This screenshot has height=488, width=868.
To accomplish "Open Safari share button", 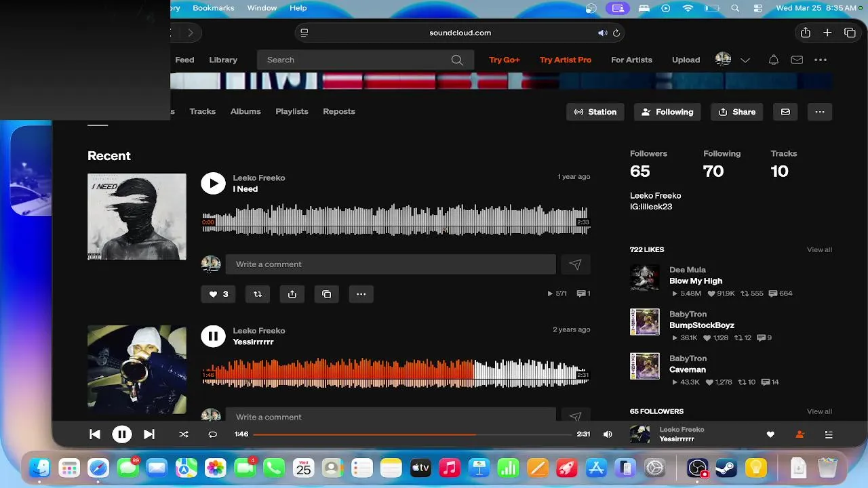I will 806,33.
